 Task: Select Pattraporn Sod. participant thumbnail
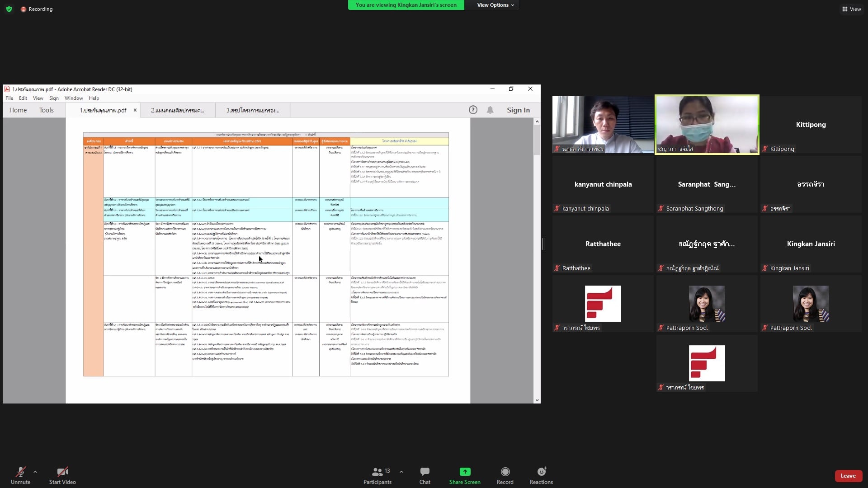707,304
